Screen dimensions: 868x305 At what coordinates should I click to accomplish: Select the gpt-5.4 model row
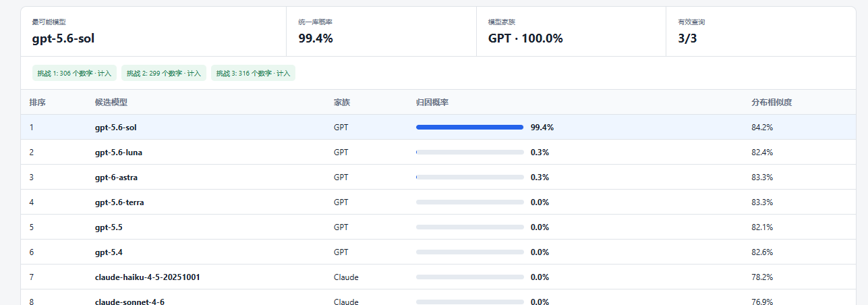tap(438, 252)
